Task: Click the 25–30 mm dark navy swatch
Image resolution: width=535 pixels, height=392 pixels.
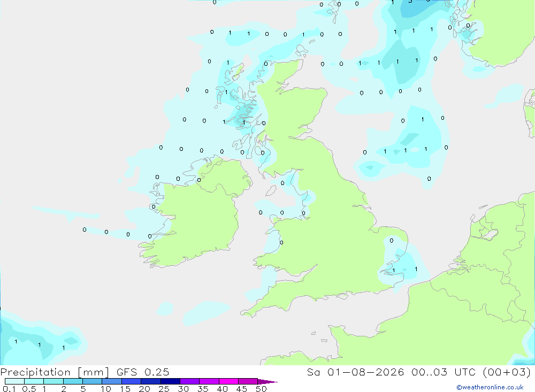Action: [170, 381]
